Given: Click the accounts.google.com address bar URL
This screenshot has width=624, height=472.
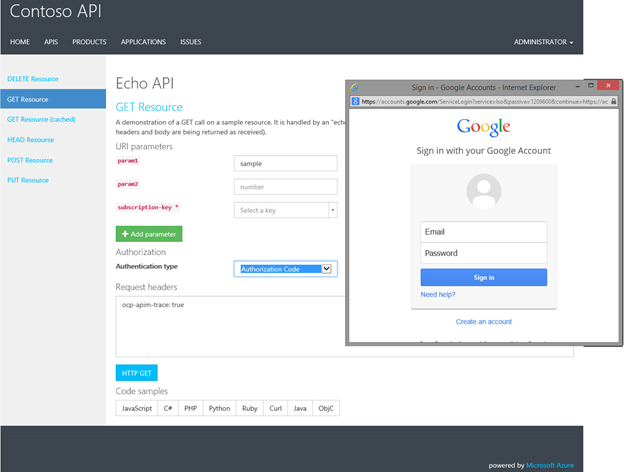Looking at the screenshot, I should click(484, 101).
